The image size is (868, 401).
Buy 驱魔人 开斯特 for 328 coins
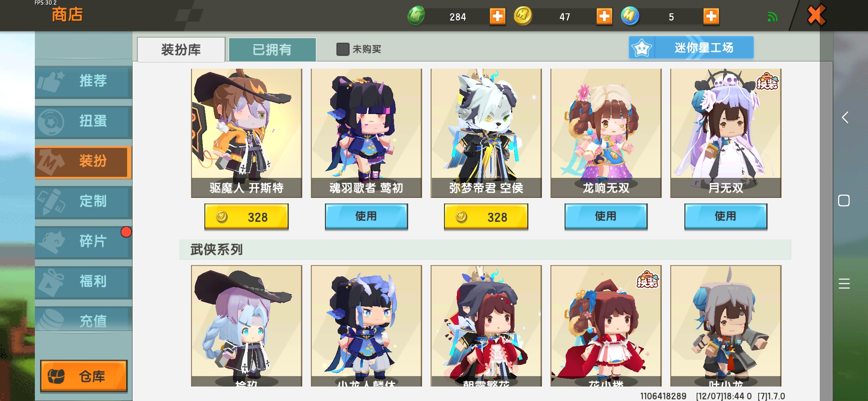click(246, 217)
